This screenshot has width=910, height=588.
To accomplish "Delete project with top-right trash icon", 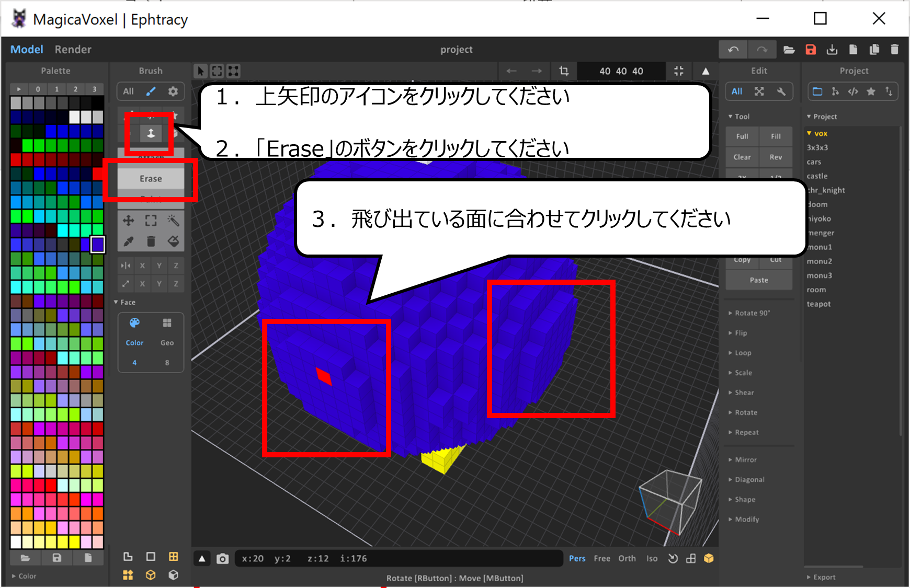I will click(894, 50).
